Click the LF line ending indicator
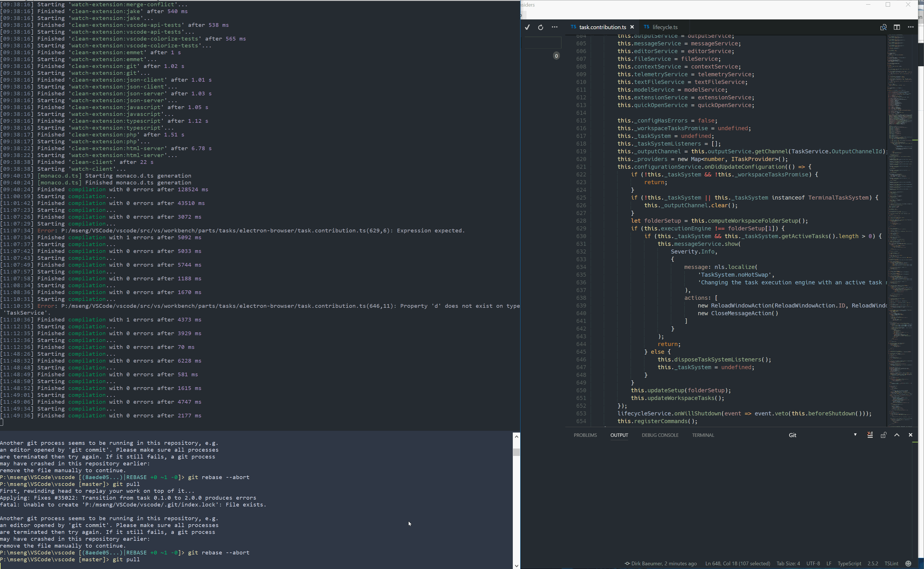Viewport: 924px width, 569px height. coord(829,563)
